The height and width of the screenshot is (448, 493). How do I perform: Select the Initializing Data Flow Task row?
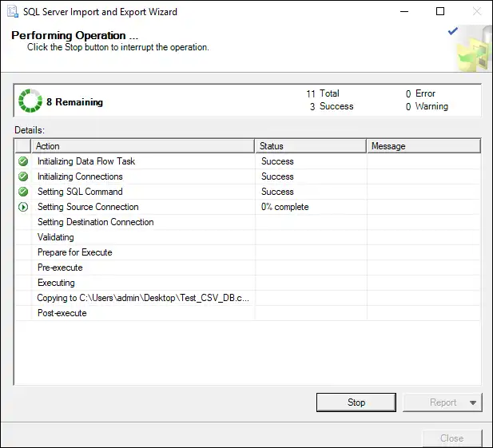(248, 161)
